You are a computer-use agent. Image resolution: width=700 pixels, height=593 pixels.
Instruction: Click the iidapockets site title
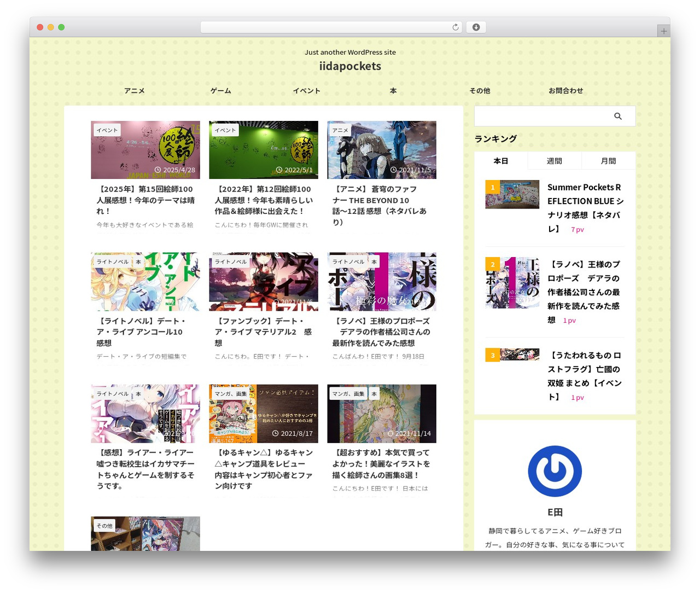[350, 66]
